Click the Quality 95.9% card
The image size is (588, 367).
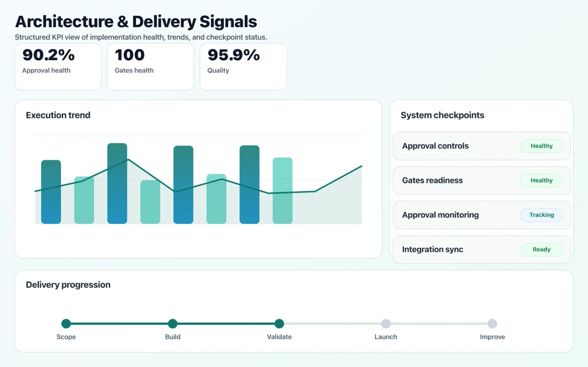(243, 66)
